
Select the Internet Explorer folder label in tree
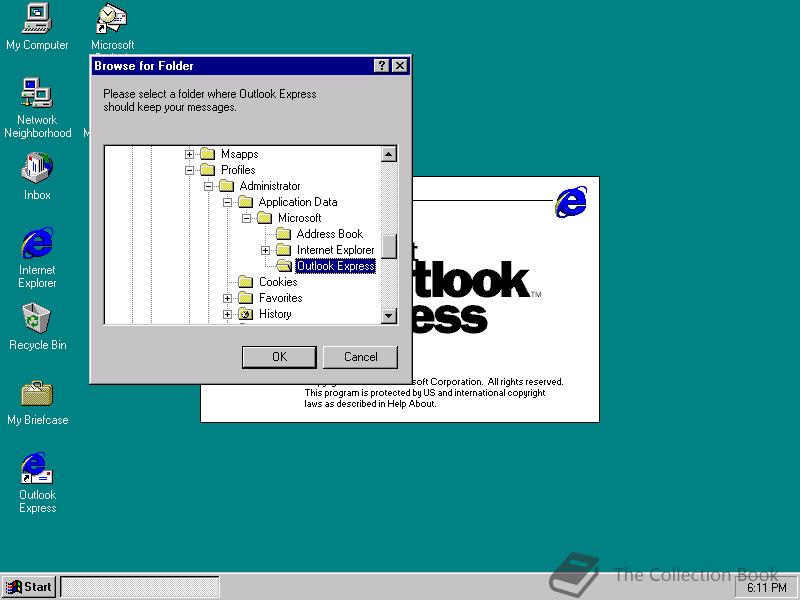pyautogui.click(x=335, y=249)
